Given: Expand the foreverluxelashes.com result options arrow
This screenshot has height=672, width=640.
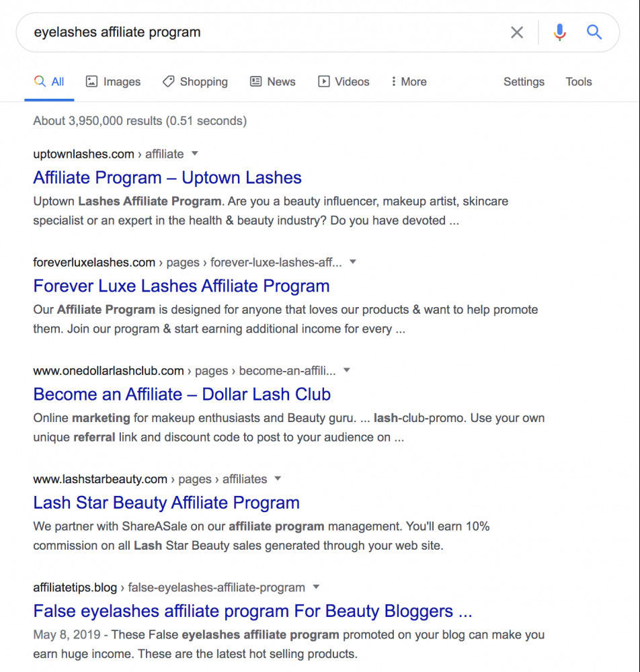Looking at the screenshot, I should [353, 262].
